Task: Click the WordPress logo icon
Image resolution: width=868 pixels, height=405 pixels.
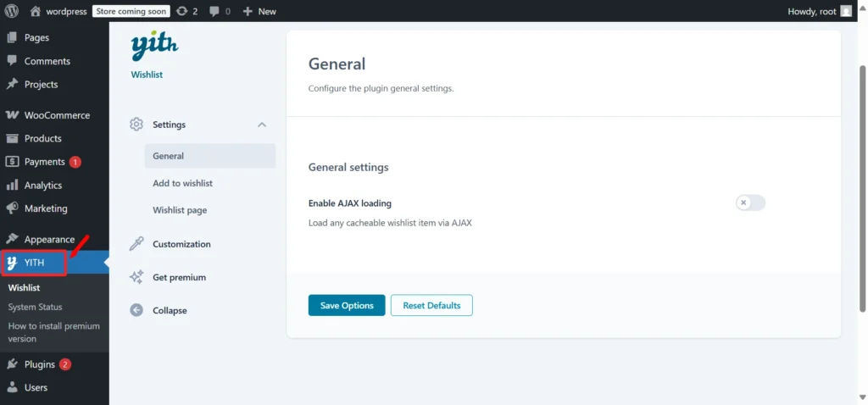Action: (12, 11)
